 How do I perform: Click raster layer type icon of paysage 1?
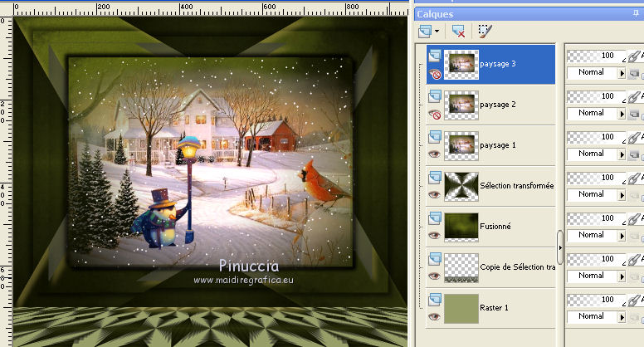435,137
